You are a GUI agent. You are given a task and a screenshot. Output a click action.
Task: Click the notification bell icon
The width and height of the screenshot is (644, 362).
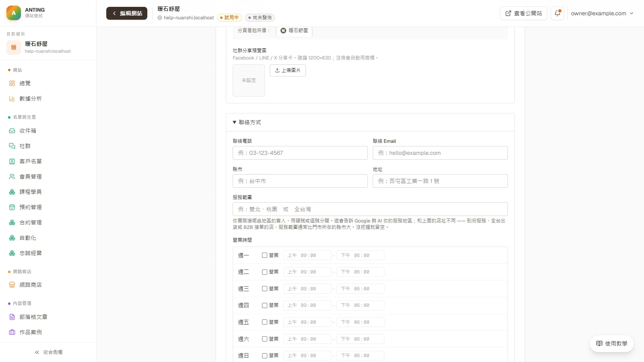click(557, 13)
